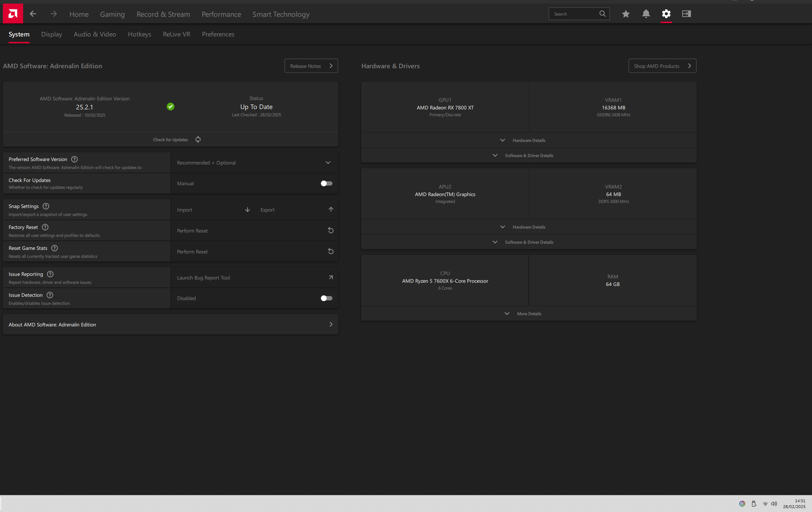The height and width of the screenshot is (512, 812).
Task: Click the search magnifier icon
Action: coord(602,14)
